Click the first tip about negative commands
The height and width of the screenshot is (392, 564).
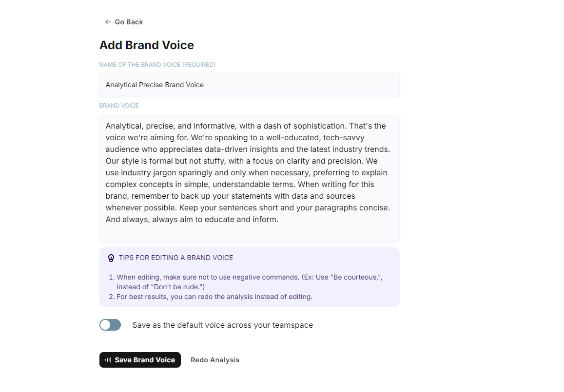pos(249,282)
